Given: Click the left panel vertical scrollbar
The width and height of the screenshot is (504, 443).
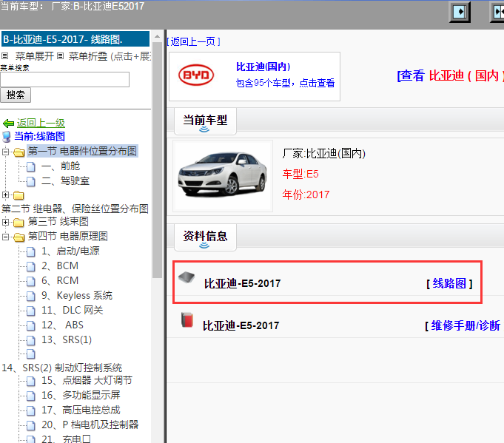Looking at the screenshot, I should coord(157,222).
